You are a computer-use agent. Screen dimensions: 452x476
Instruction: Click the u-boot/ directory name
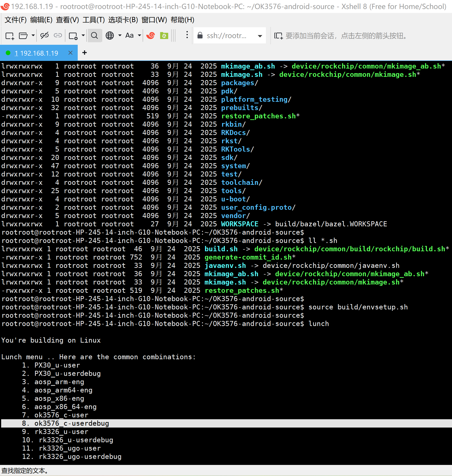click(235, 199)
